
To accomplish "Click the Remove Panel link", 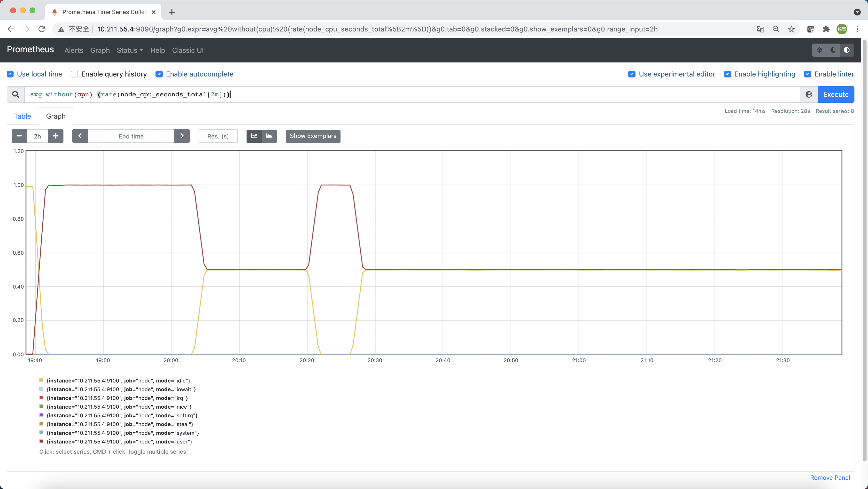I will (x=829, y=478).
